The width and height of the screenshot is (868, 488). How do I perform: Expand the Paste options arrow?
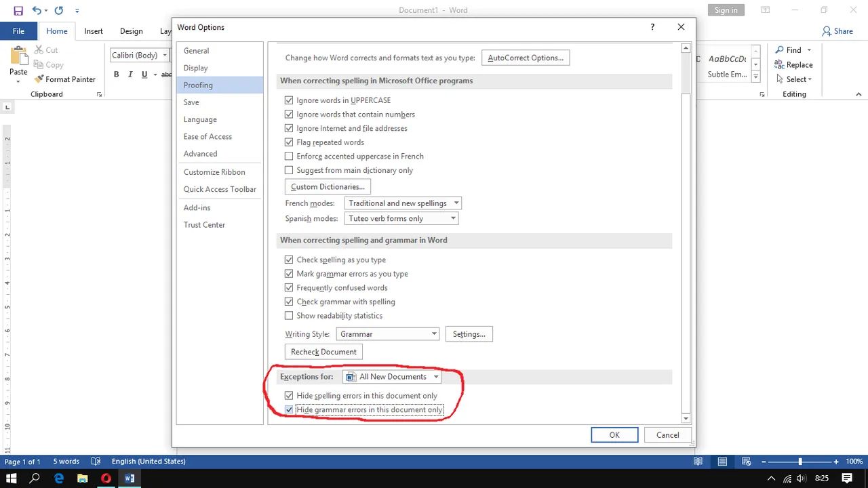(18, 81)
